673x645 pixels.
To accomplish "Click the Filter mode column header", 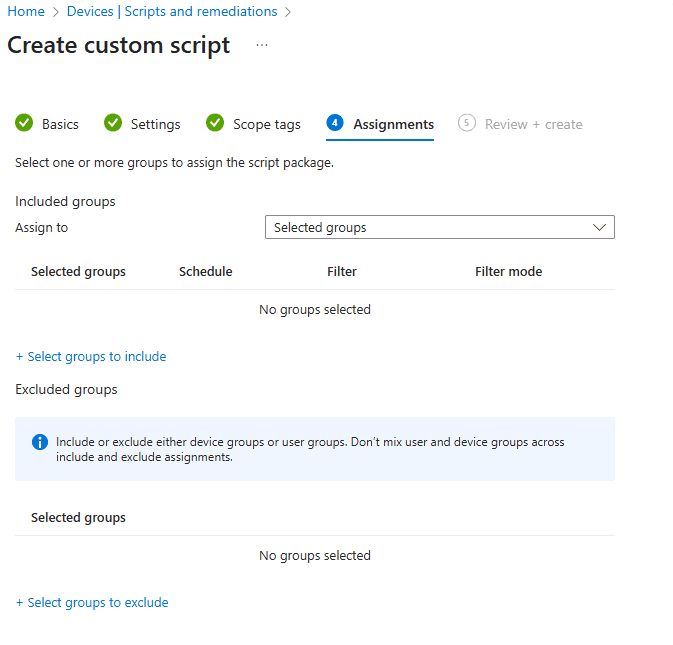I will click(508, 272).
